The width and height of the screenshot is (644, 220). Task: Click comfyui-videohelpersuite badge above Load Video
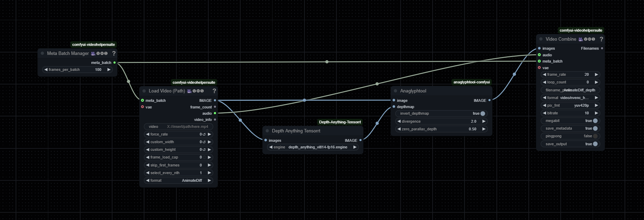(x=194, y=82)
